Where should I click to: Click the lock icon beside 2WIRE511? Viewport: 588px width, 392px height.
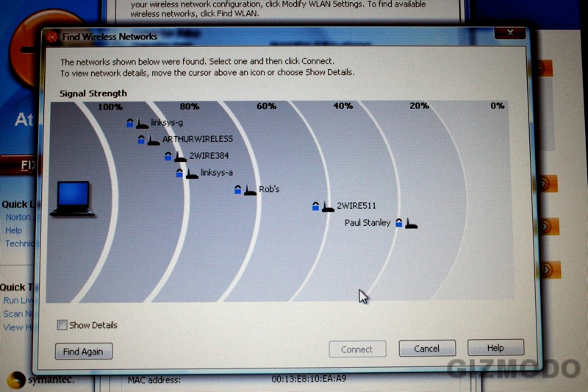click(316, 206)
